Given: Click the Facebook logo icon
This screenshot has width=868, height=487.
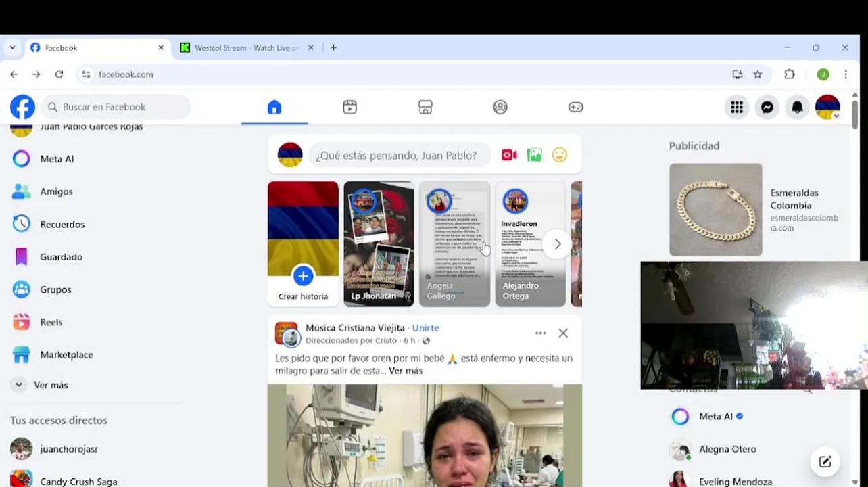Looking at the screenshot, I should [x=22, y=107].
